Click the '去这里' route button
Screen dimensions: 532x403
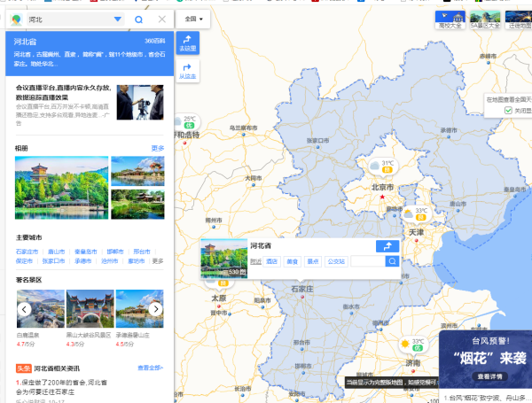click(187, 43)
